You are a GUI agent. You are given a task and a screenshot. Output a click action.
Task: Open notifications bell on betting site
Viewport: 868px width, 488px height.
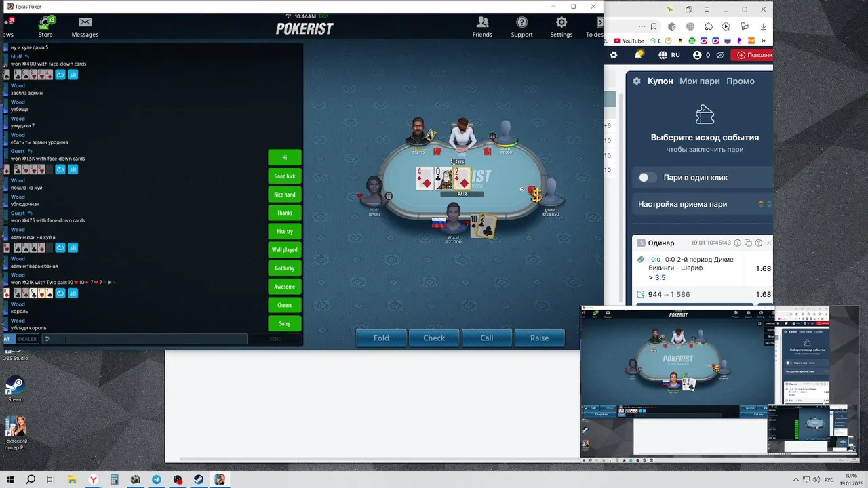639,55
